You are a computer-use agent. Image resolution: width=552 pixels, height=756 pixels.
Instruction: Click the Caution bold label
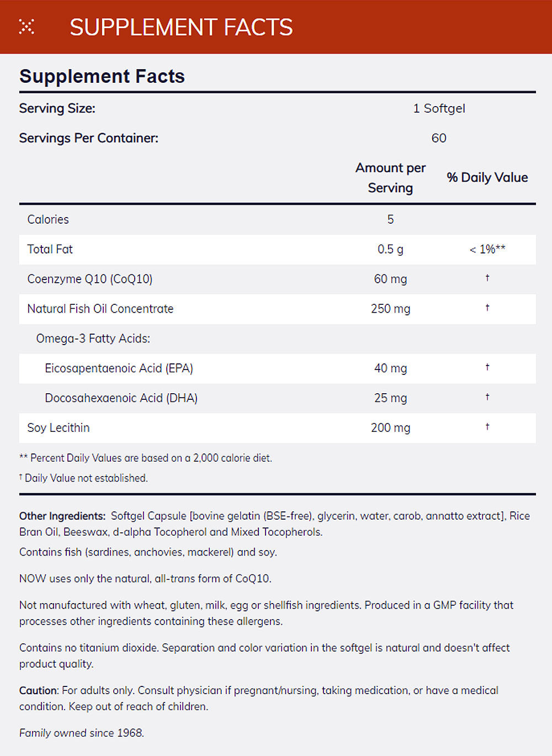tap(38, 690)
